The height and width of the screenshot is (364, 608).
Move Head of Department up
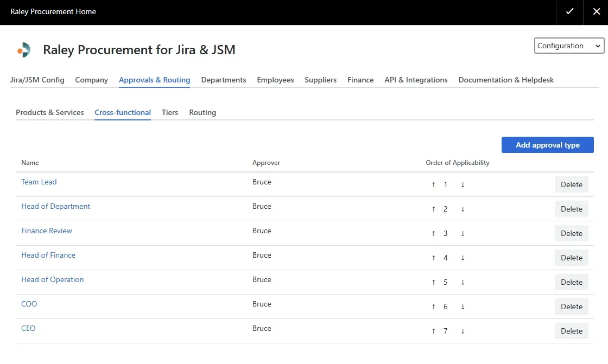pyautogui.click(x=434, y=209)
